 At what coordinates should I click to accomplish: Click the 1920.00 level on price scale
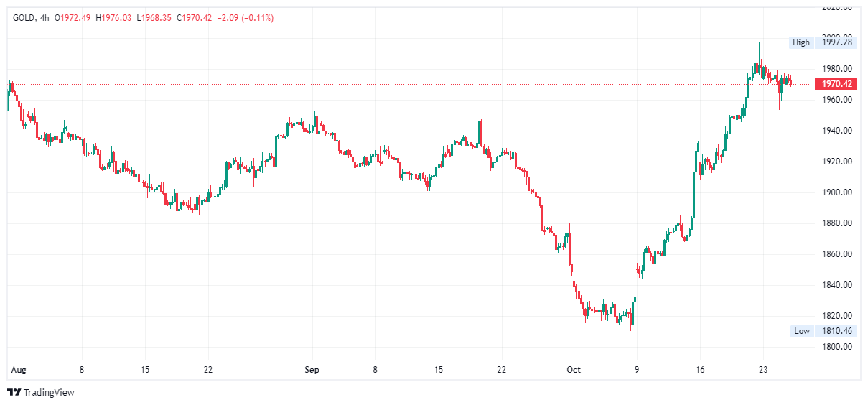point(837,162)
